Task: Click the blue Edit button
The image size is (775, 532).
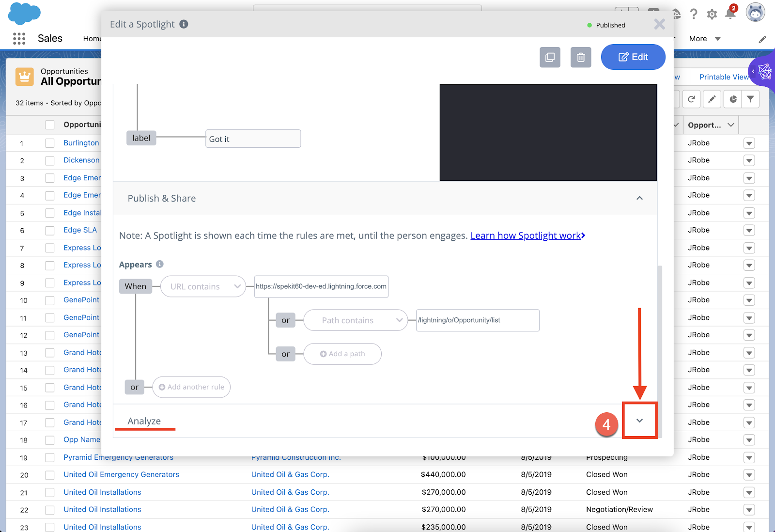Action: 633,57
